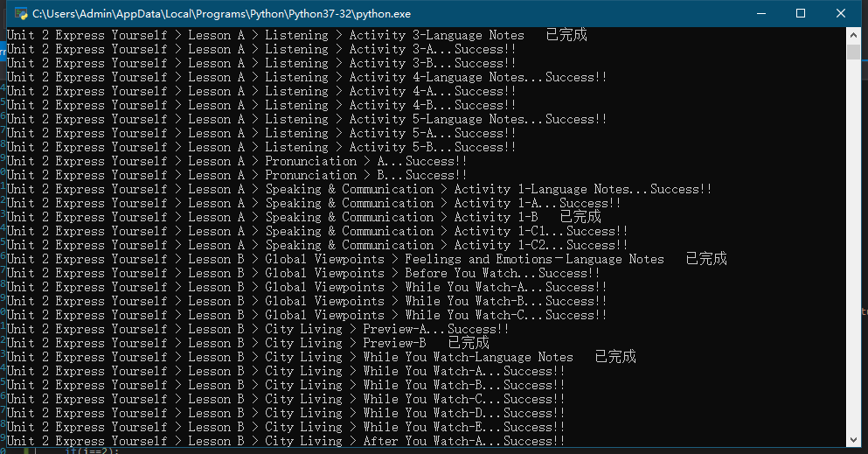Click the 'Listening > Activity 4-A...Success!!' line

[261, 91]
